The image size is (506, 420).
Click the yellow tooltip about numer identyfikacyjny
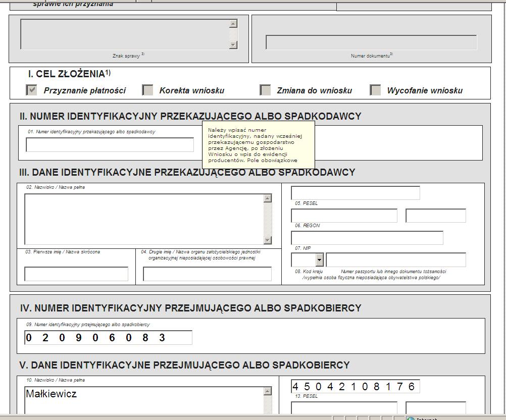[x=259, y=145]
